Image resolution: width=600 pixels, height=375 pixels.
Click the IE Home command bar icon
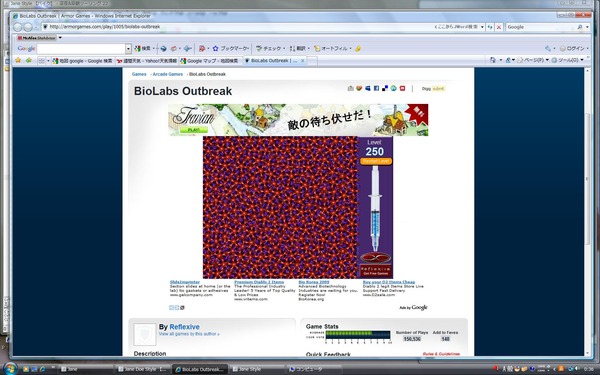[492, 60]
